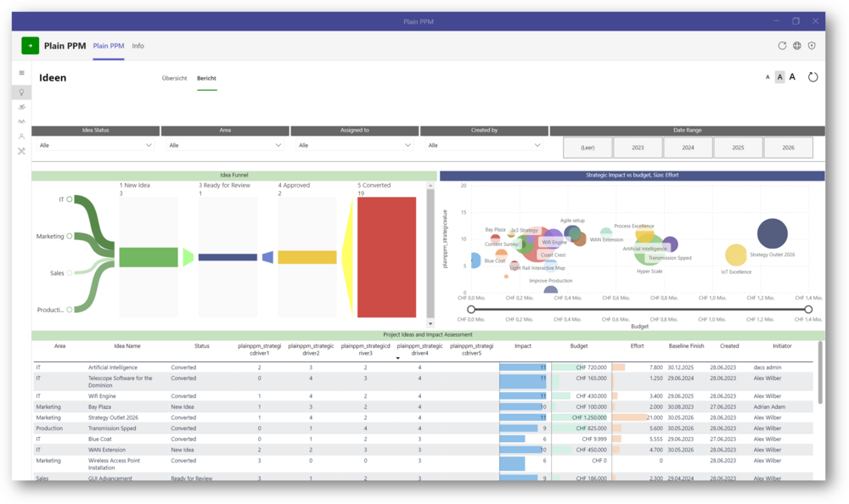Switch to the Übersicht tab
The image size is (849, 504).
point(174,78)
